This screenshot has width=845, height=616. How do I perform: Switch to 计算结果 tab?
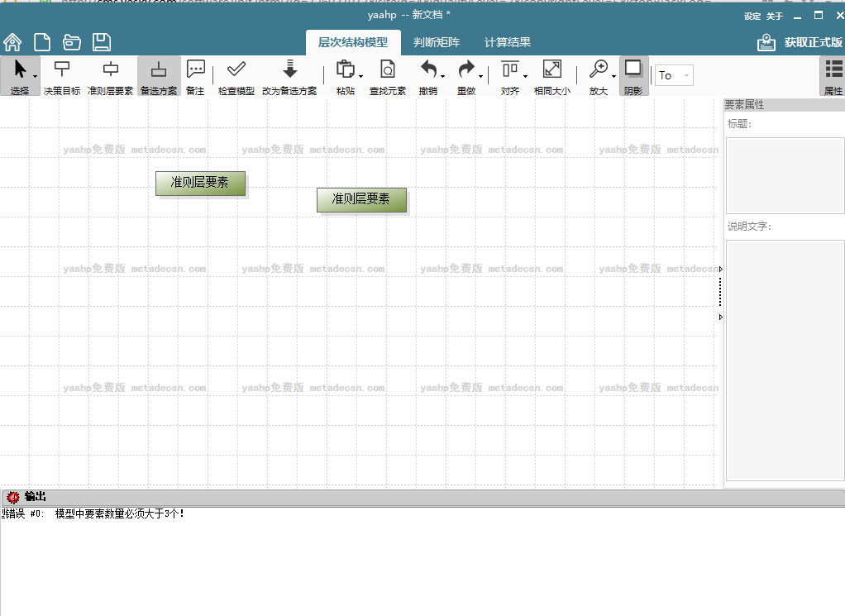[x=507, y=42]
